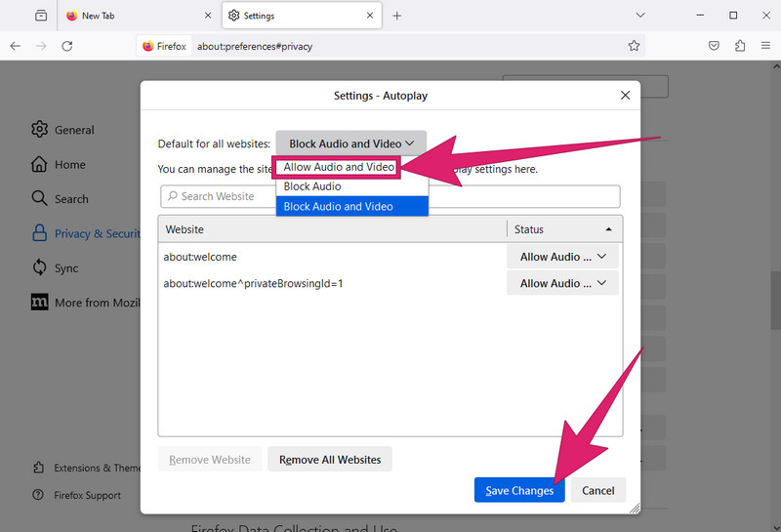This screenshot has height=532, width=781.
Task: Click the Firefox Support question mark icon
Action: coord(38,495)
